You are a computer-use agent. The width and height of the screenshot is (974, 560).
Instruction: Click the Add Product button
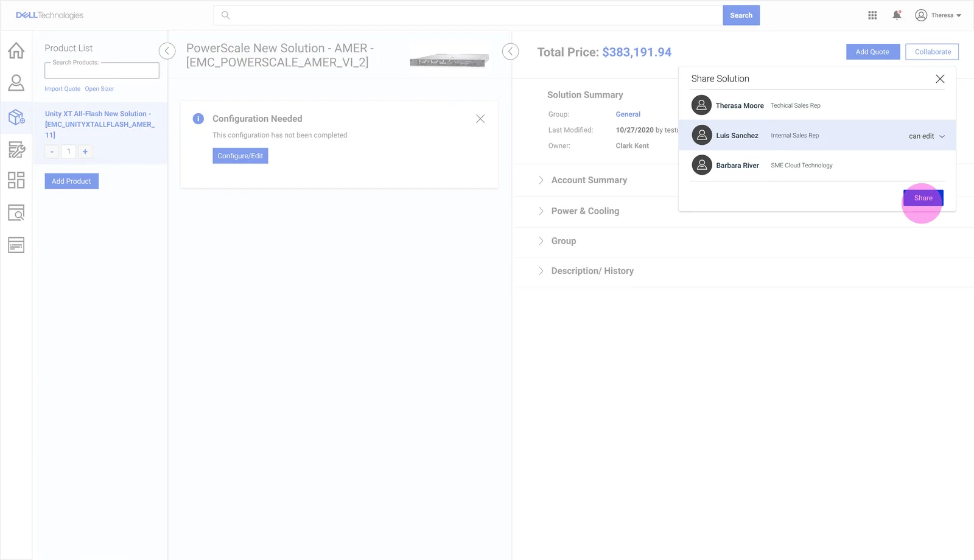pos(71,181)
